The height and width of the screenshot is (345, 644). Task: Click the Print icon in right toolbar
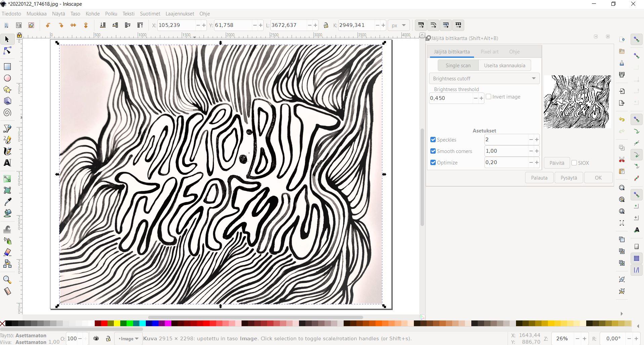click(622, 75)
